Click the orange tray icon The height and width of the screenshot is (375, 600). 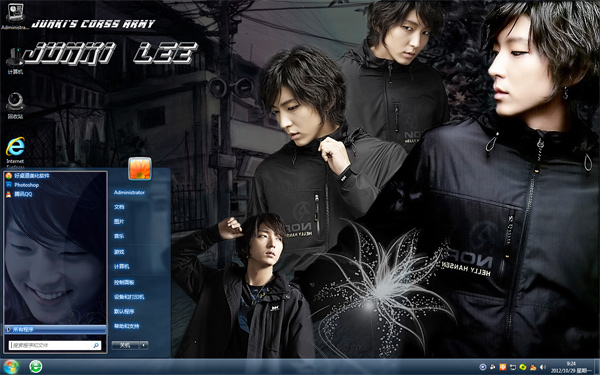pyautogui.click(x=502, y=367)
